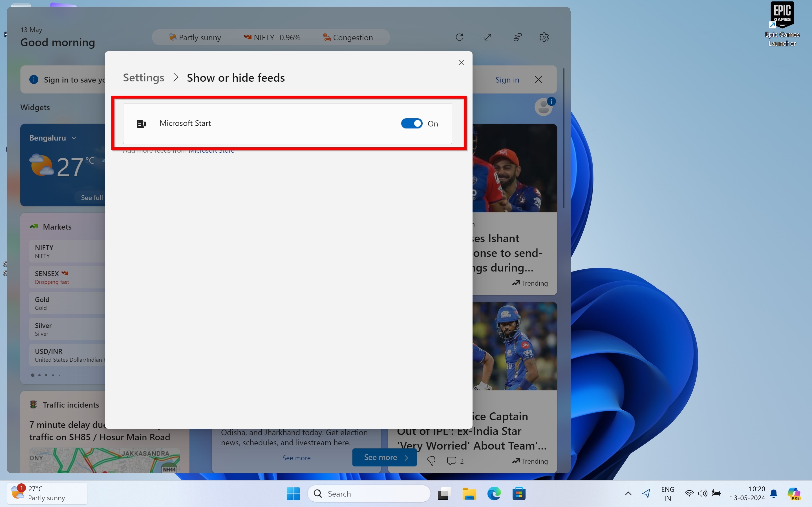Close the Show or hide feeds dialog

(461, 63)
